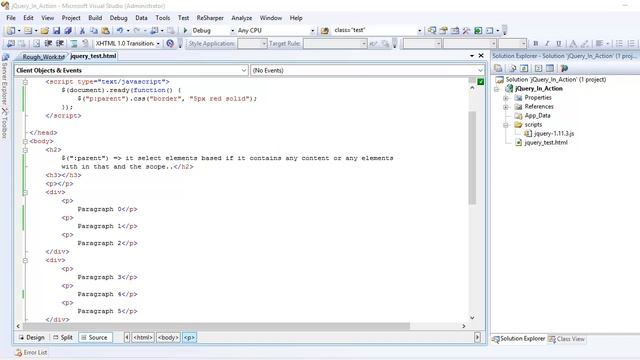Click the W3C validation blue circle icon
This screenshot has width=640, height=360.
click(170, 44)
